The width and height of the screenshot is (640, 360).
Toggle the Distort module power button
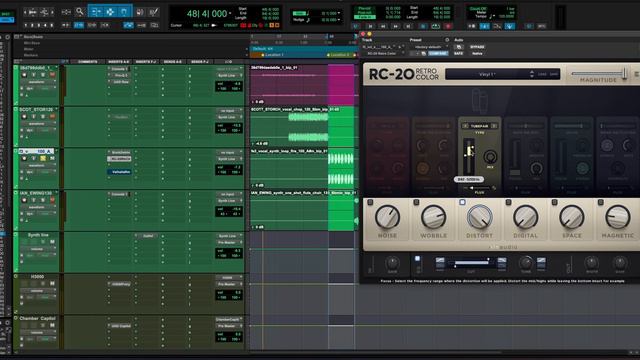coord(462,202)
